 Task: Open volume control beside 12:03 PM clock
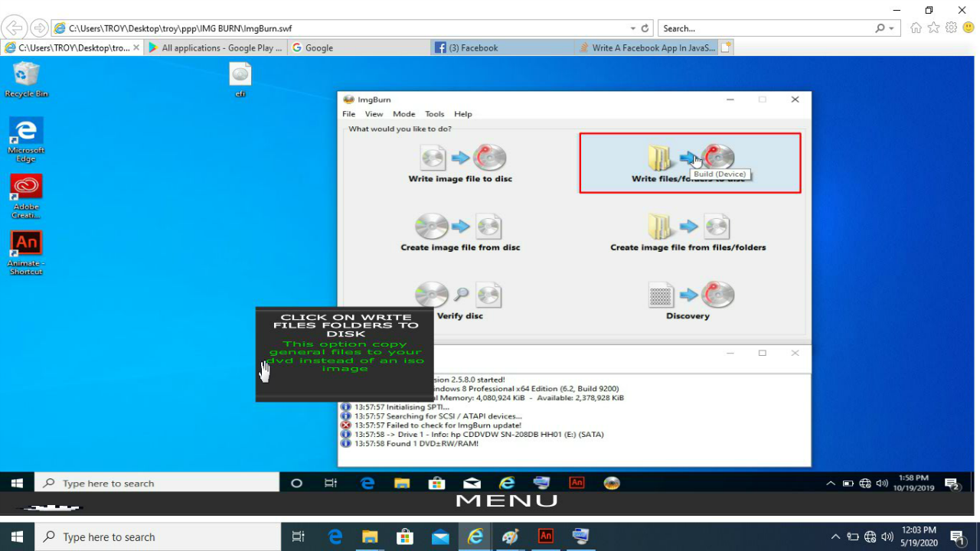pyautogui.click(x=887, y=537)
